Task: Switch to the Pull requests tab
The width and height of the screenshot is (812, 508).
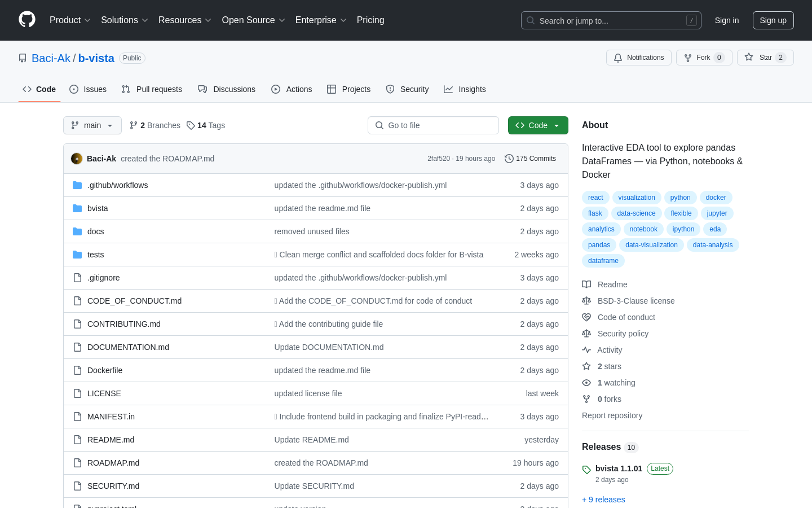Action: coord(152,89)
